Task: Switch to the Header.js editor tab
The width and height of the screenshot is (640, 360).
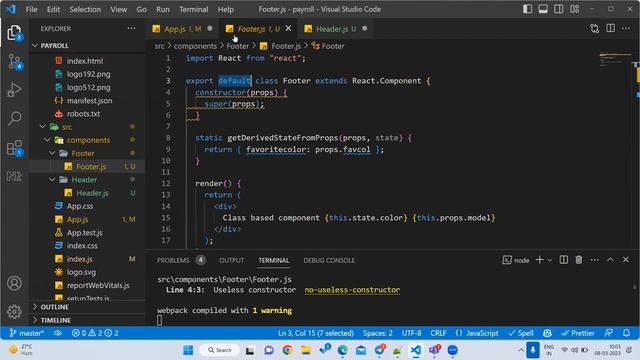Action: tap(336, 29)
